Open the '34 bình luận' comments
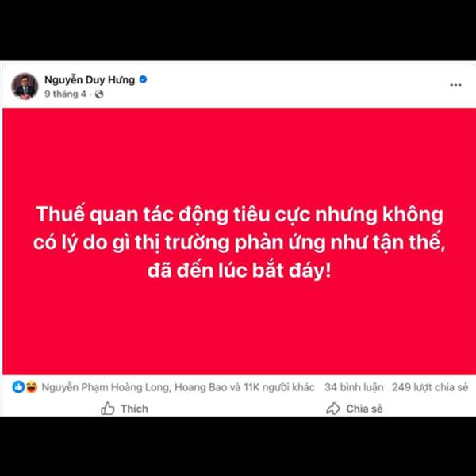The height and width of the screenshot is (476, 476). [354, 387]
